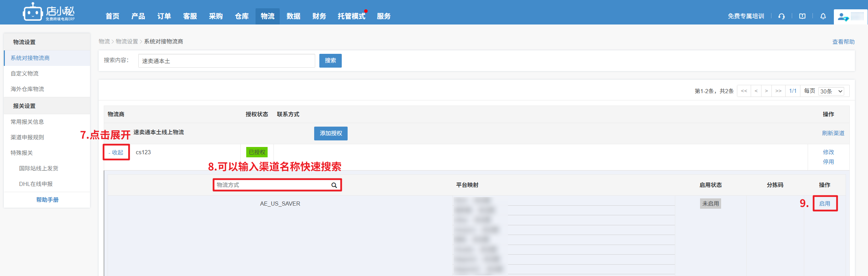Viewport: 868px width, 276px height.
Task: Enable the AE_US_SAVER channel via 启用
Action: 825,204
